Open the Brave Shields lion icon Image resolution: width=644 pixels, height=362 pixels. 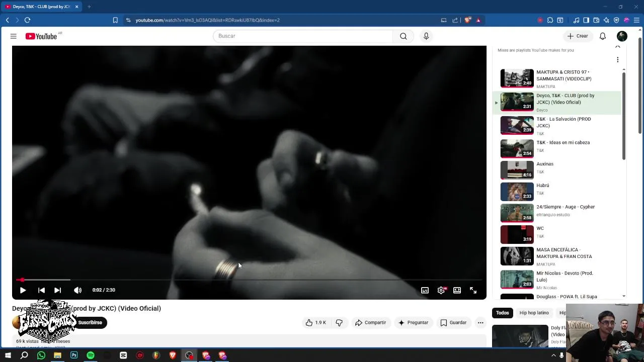[467, 20]
